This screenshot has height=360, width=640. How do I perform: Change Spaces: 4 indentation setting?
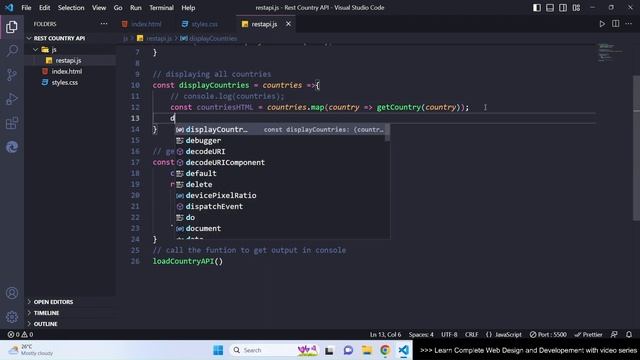pyautogui.click(x=421, y=335)
